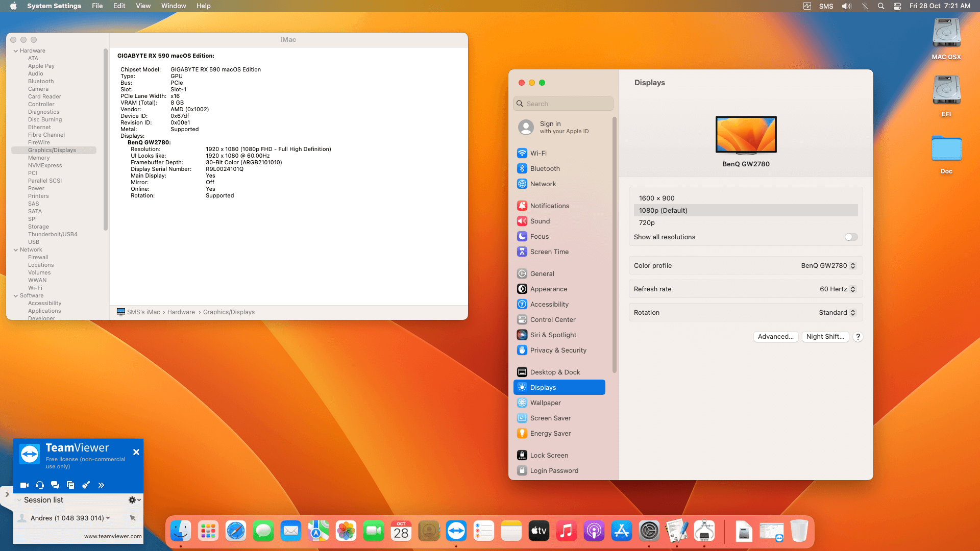
Task: Open the Refresh rate dropdown
Action: tap(852, 289)
